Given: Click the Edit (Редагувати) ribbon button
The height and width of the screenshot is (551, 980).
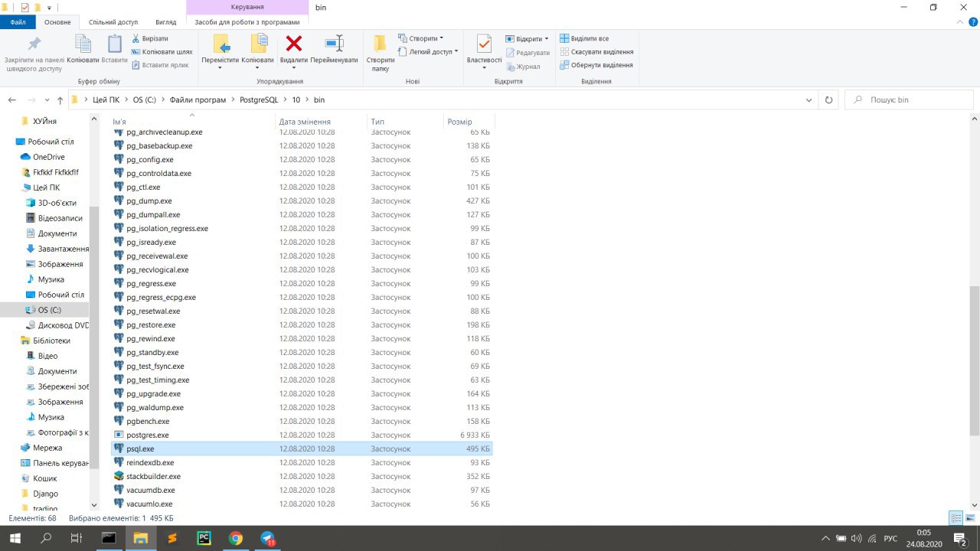Looking at the screenshot, I should tap(527, 53).
